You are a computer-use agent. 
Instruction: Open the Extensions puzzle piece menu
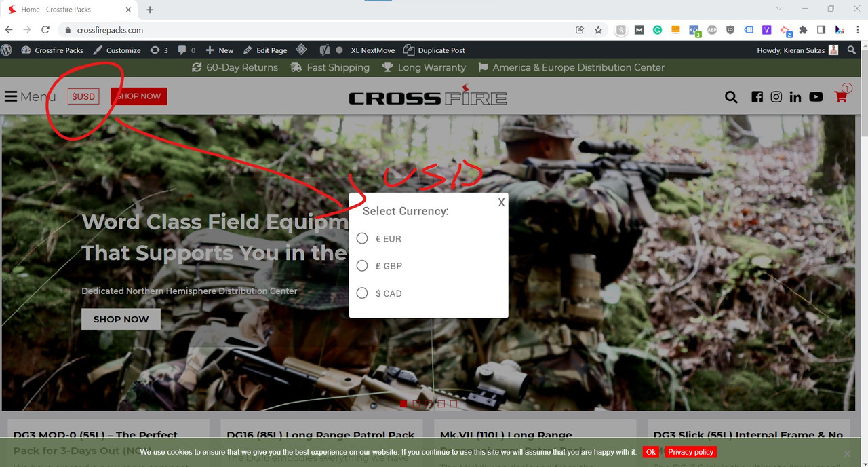point(804,30)
